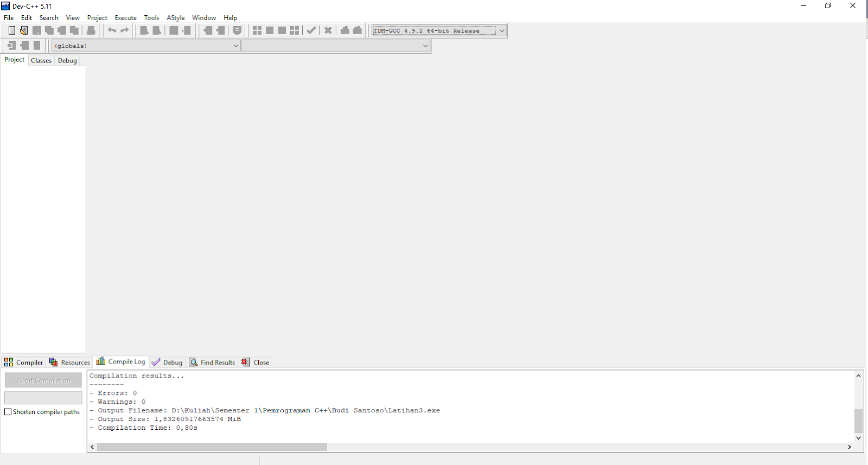Open the Project menu
Screen dimensions: 868x465
click(97, 17)
